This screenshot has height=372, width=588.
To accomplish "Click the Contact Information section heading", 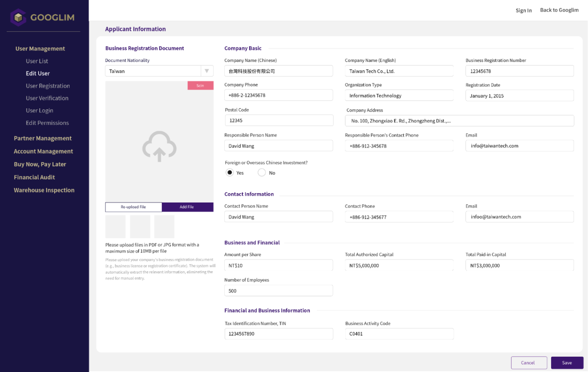I will 249,194.
